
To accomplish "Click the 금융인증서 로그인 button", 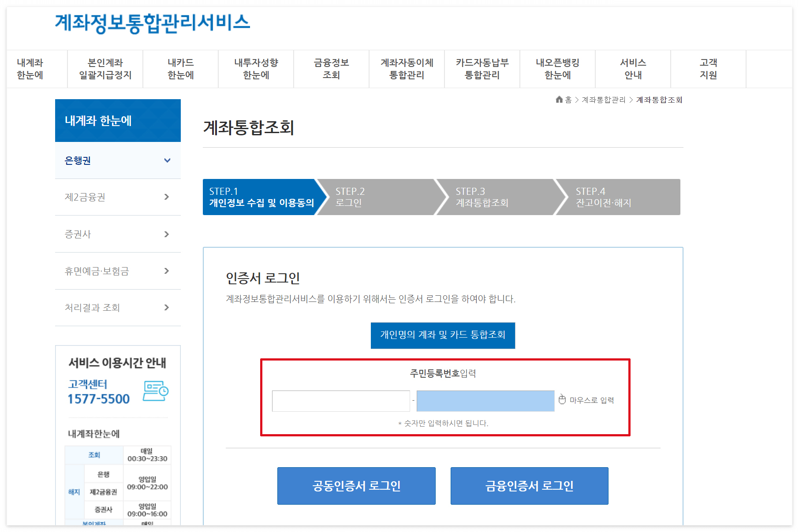I will [x=529, y=486].
